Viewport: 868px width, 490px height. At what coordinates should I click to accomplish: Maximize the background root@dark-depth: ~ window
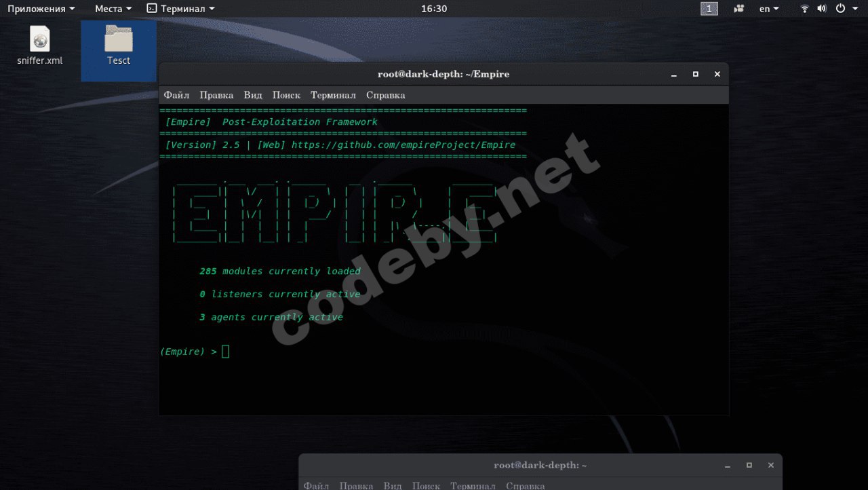point(749,465)
